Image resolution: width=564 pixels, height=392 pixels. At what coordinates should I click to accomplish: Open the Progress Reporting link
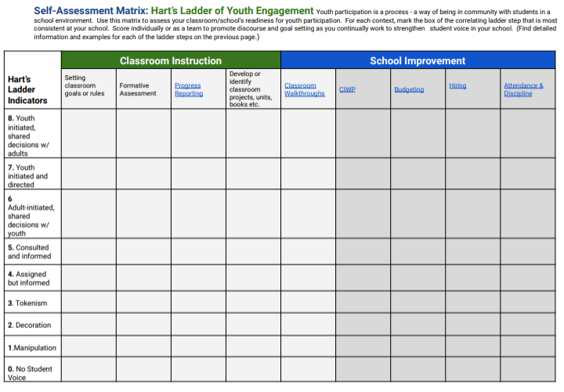pos(189,89)
